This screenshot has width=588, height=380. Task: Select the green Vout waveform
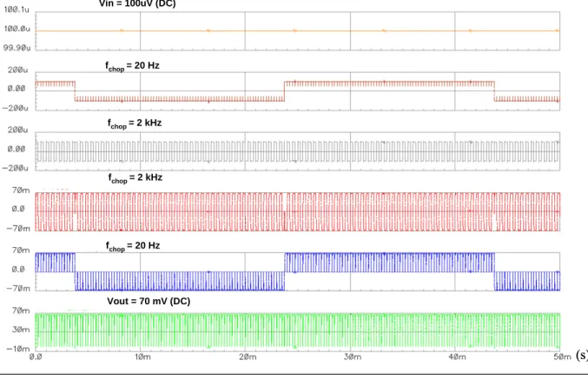coord(298,330)
